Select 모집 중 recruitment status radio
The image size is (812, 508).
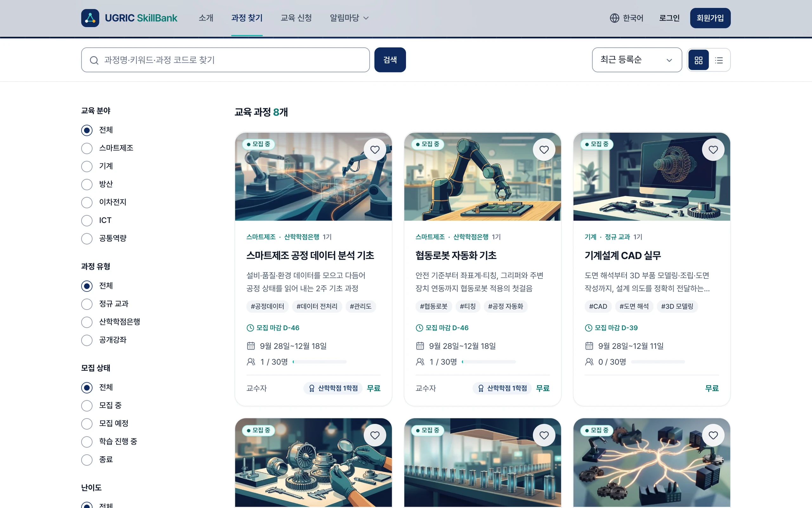87,405
